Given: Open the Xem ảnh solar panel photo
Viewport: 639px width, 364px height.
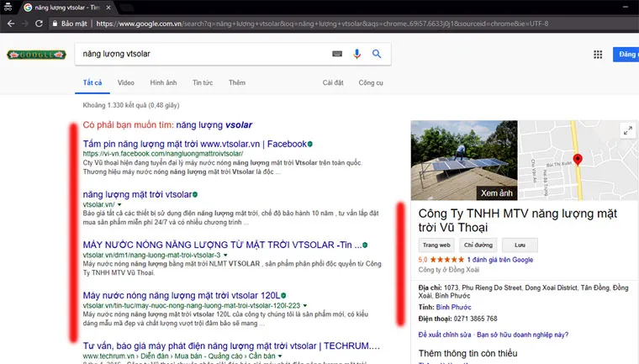Looking at the screenshot, I should click(x=464, y=161).
